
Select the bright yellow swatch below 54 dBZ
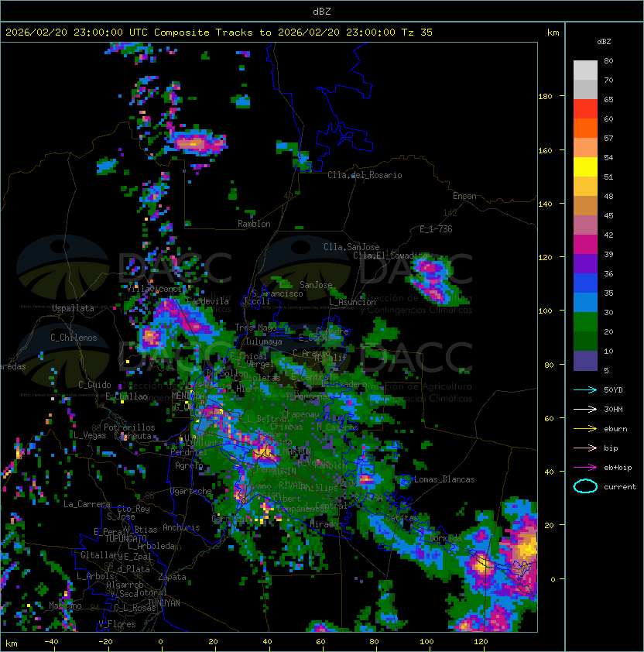(585, 166)
